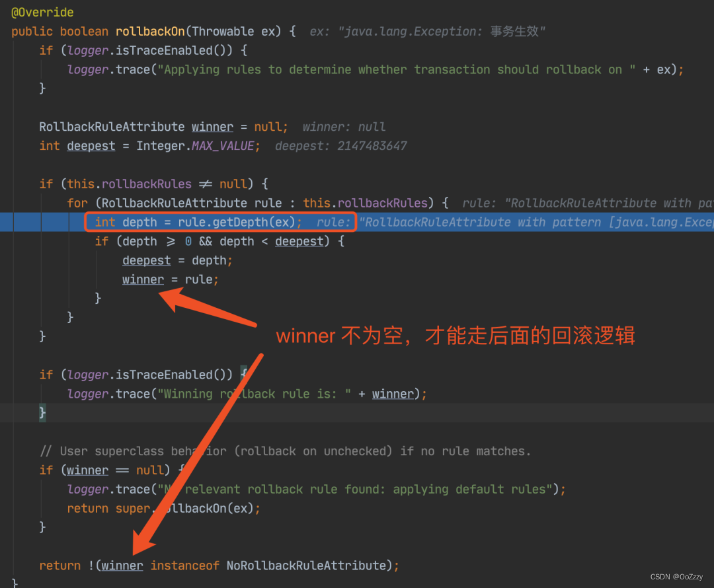Click the 'deepest = depth' assignment line
The width and height of the screenshot is (714, 588).
[x=177, y=260]
